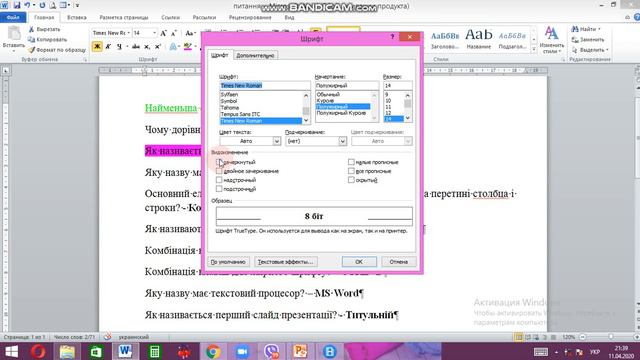The image size is (640, 360).
Task: Click the Текстовые эффекты button
Action: coord(286,262)
